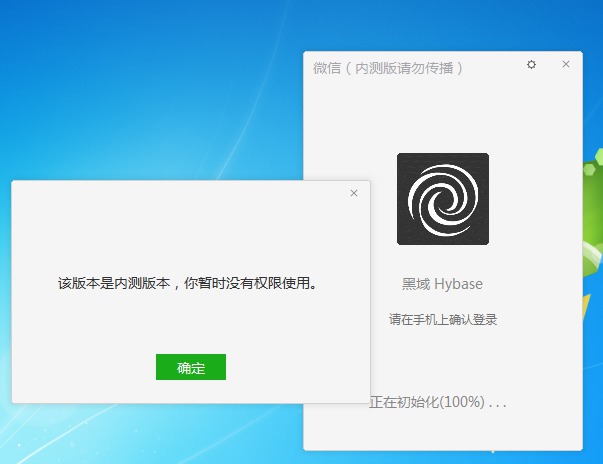Confirm dialog with the green 确定 button
Screen dimensions: 603x464
[191, 367]
